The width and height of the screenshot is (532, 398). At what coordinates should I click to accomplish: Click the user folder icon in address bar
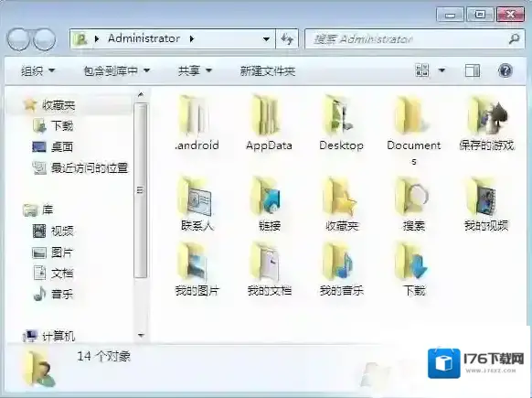[80, 39]
